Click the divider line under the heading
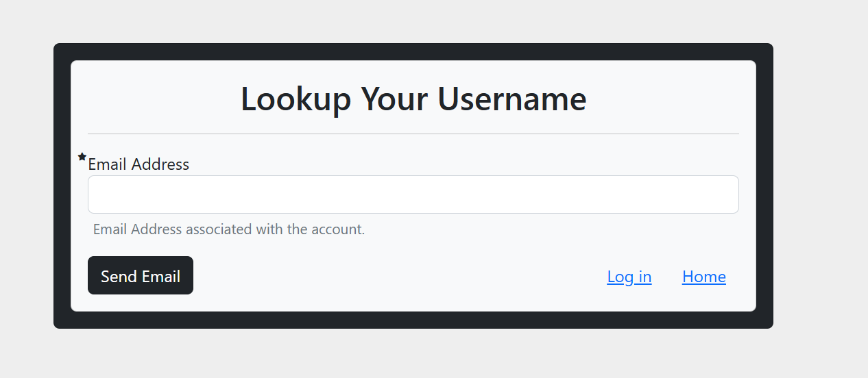 413,134
